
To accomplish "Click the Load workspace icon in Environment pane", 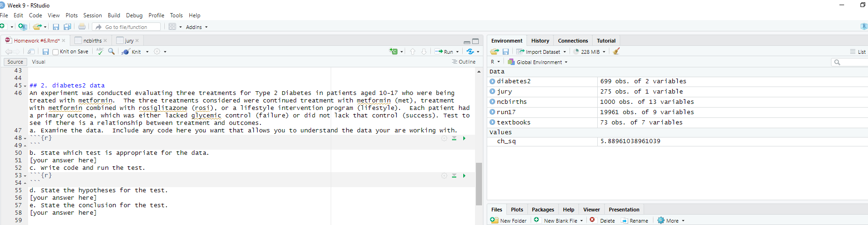I will pos(494,51).
